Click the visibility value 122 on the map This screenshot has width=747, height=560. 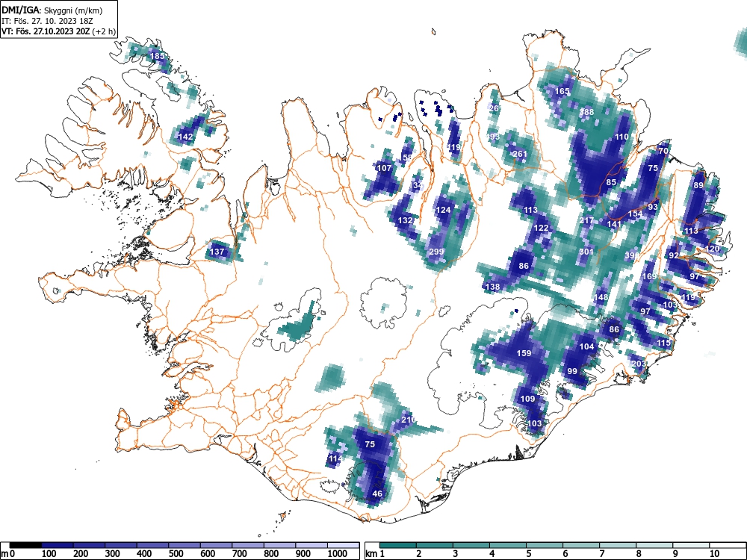click(541, 228)
